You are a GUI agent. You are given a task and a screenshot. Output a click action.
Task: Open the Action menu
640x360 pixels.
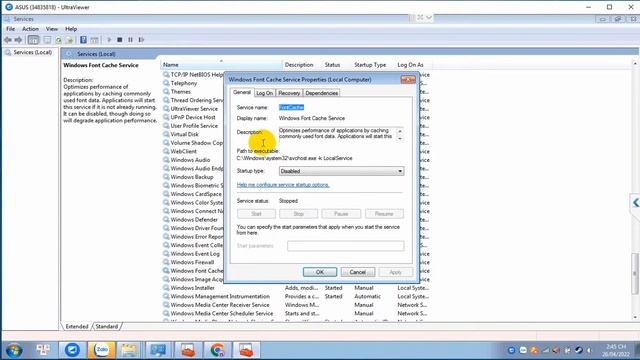[30, 29]
